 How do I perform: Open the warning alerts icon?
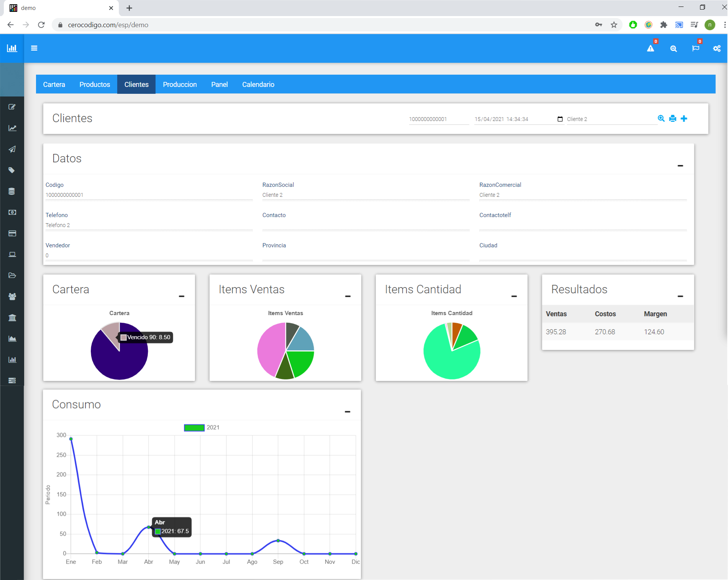(x=650, y=49)
